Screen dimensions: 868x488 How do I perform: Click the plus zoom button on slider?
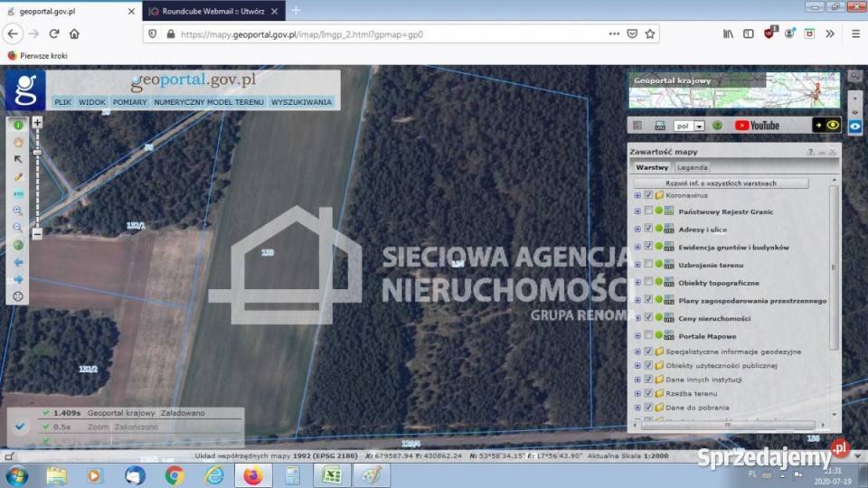[37, 122]
